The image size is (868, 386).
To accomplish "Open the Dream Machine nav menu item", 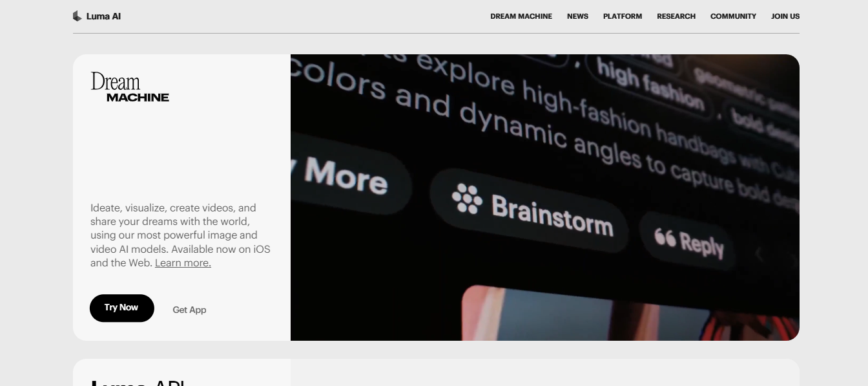I will click(x=521, y=16).
